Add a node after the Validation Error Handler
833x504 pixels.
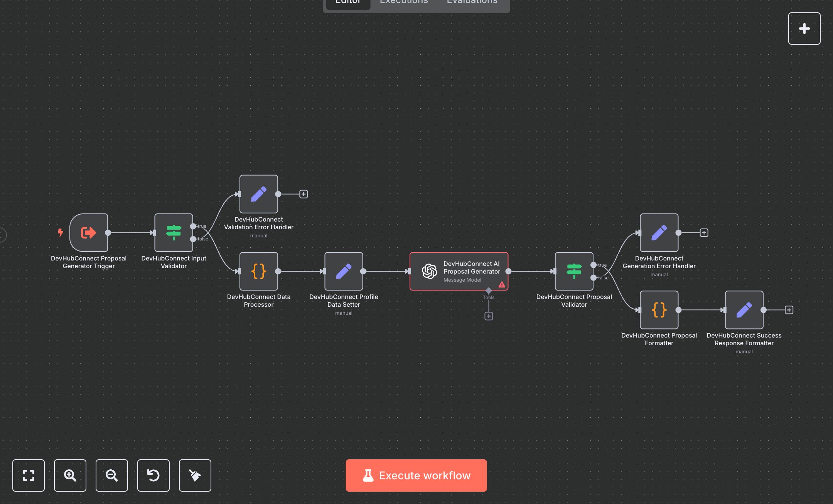click(304, 194)
